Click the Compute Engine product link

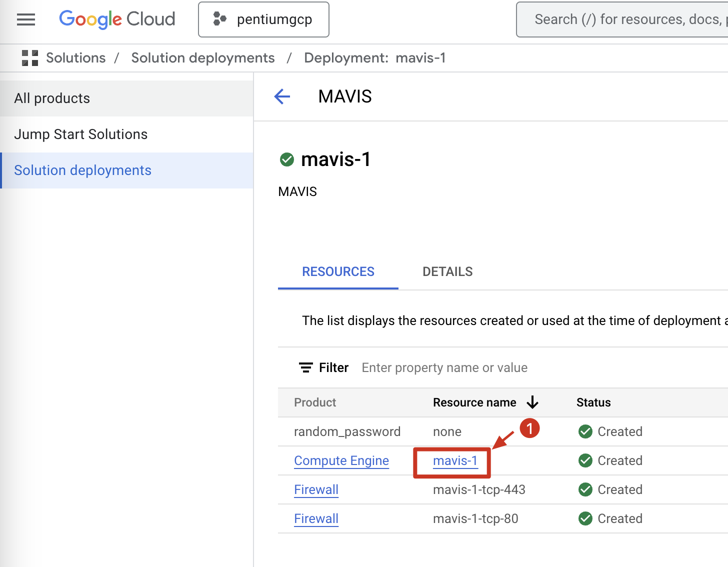coord(341,460)
